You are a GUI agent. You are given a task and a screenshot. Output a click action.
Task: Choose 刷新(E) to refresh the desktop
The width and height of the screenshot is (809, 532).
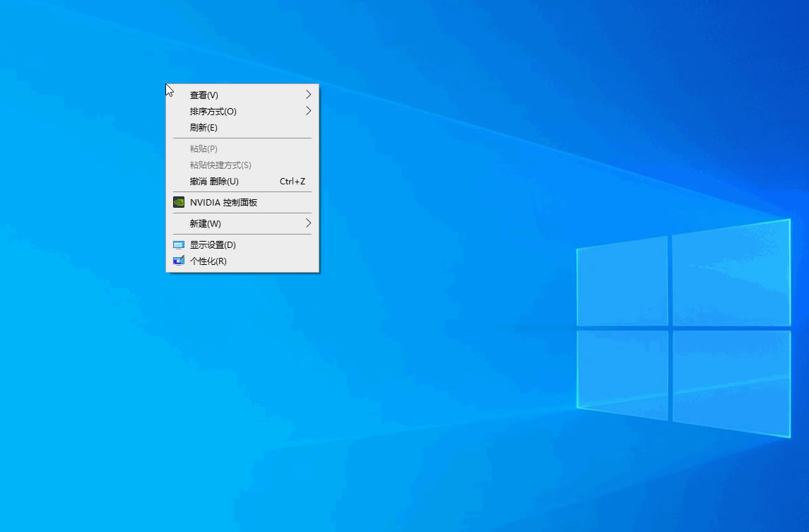coord(203,128)
